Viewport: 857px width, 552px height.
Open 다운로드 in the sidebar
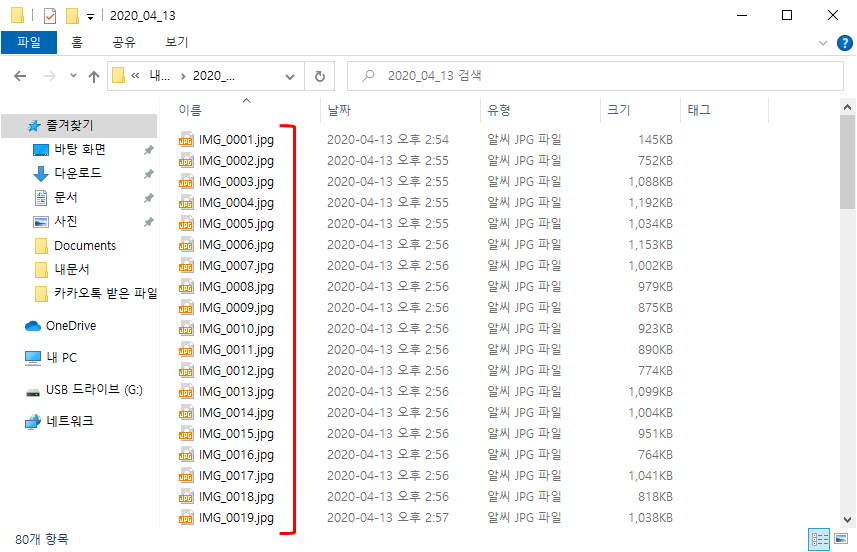coord(78,173)
